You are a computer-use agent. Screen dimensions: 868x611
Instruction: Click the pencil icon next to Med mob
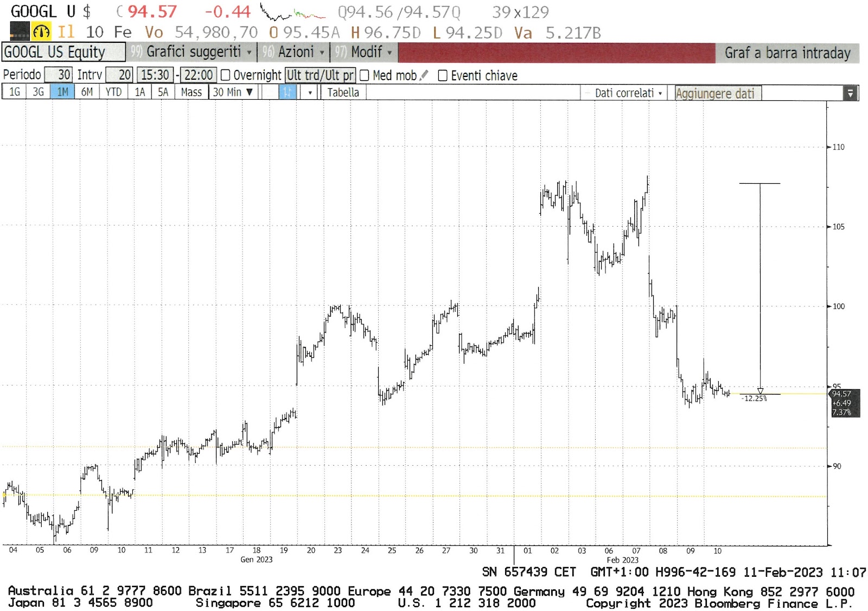tap(424, 75)
